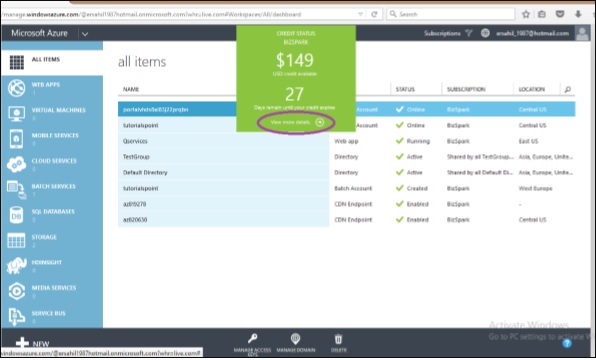Click the New button
Image resolution: width=596 pixels, height=360 pixels.
(32, 343)
